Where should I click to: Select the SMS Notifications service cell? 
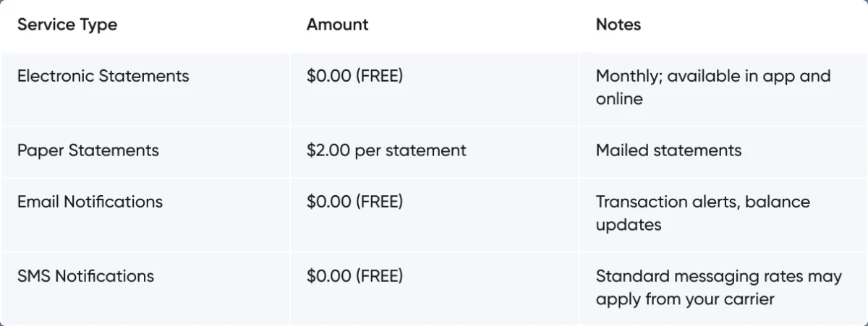[x=86, y=276]
